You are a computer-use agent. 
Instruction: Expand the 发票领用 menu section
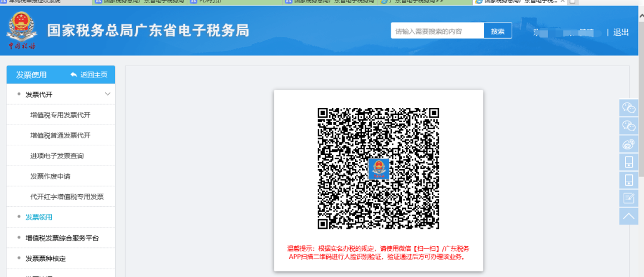pos(39,217)
